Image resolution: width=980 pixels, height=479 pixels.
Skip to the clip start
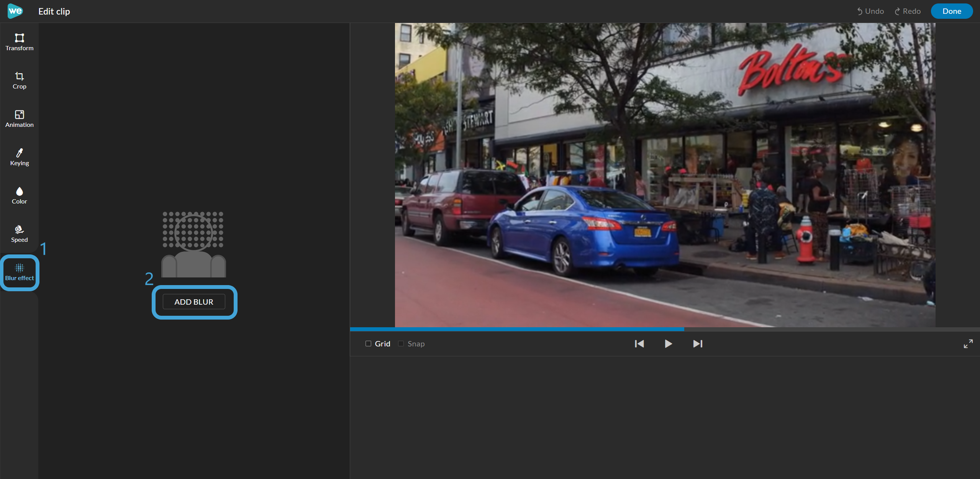tap(639, 344)
